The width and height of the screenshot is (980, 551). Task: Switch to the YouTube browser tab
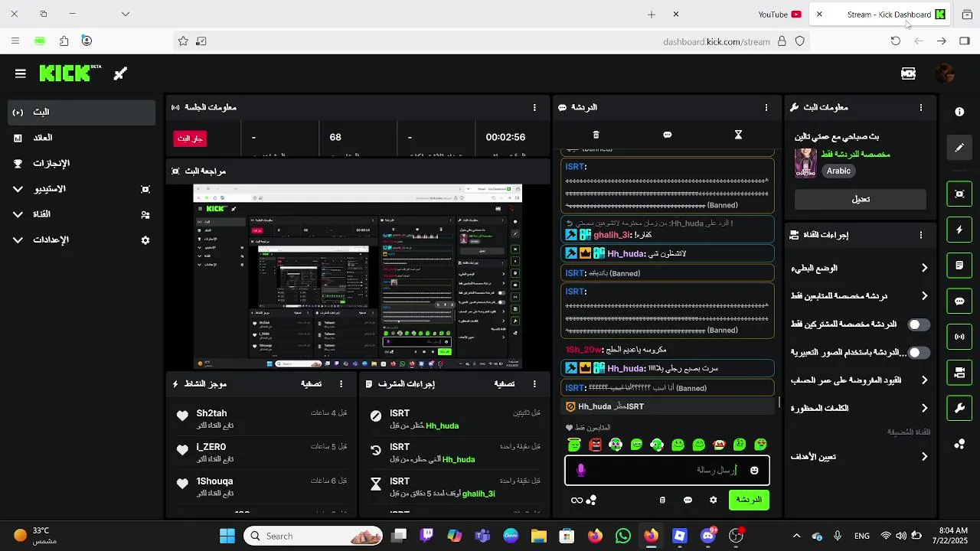779,15
